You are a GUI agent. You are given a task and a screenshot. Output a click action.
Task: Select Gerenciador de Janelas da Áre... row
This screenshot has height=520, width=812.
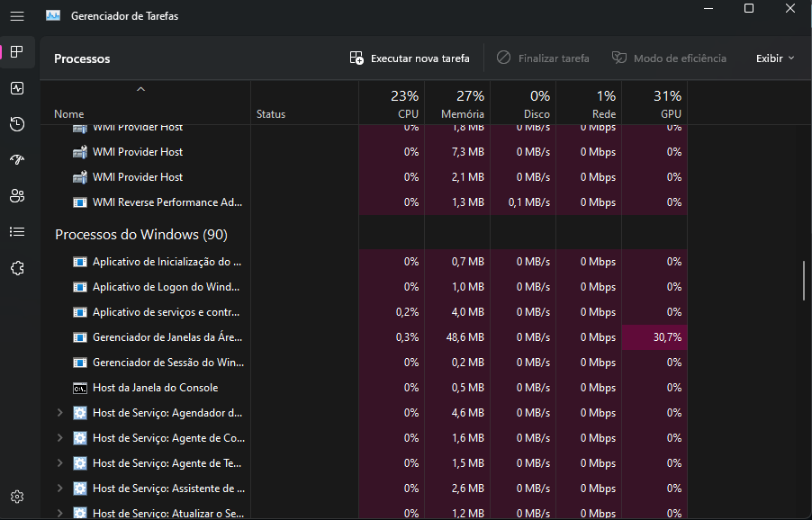[364, 337]
